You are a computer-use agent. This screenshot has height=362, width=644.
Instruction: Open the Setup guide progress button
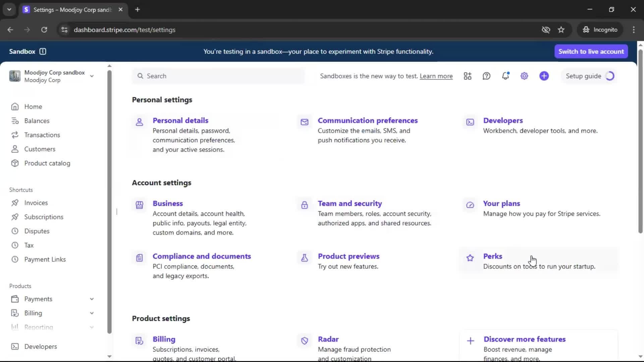(x=589, y=76)
